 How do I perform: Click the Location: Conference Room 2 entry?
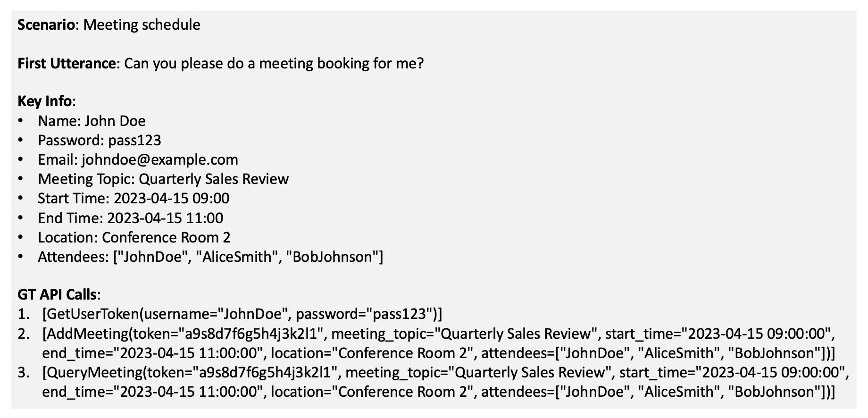(x=134, y=237)
